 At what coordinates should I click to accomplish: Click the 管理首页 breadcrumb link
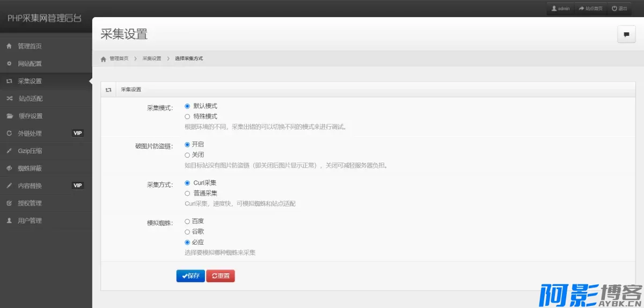tap(119, 58)
